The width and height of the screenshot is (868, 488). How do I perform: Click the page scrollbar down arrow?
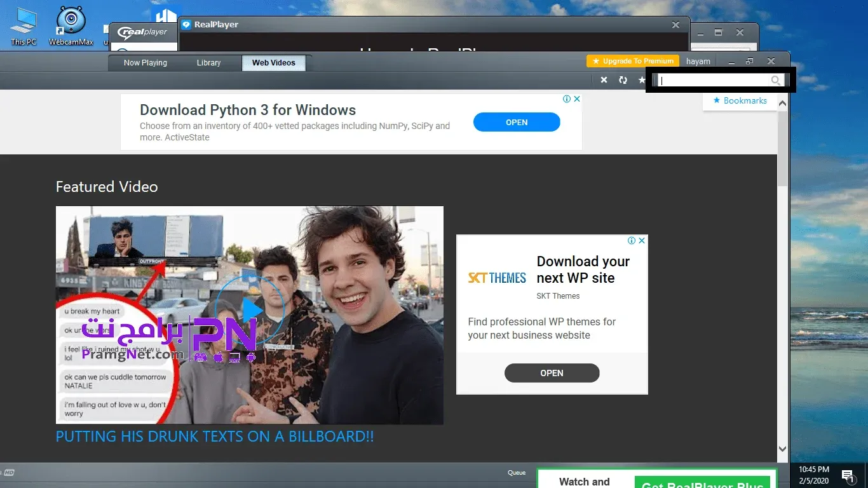(x=783, y=449)
